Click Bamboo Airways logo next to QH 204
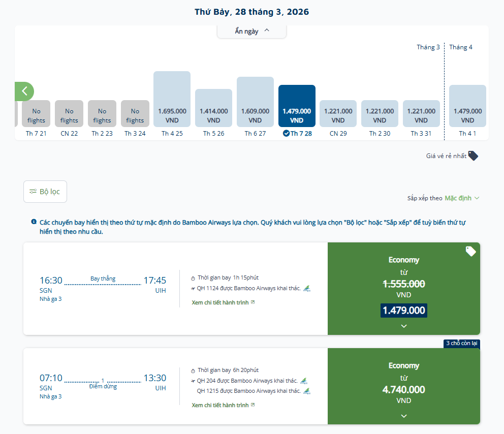This screenshot has width=504, height=434. pyautogui.click(x=304, y=381)
